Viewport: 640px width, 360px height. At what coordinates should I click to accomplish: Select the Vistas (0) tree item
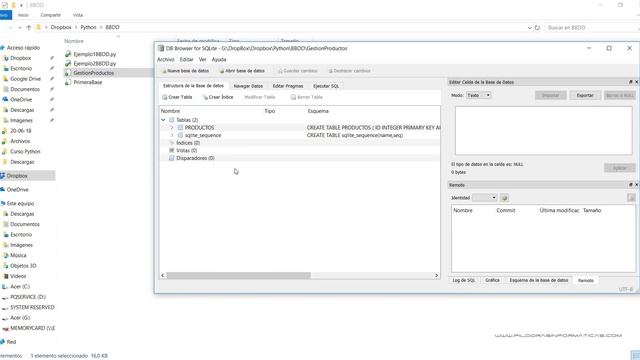point(187,151)
